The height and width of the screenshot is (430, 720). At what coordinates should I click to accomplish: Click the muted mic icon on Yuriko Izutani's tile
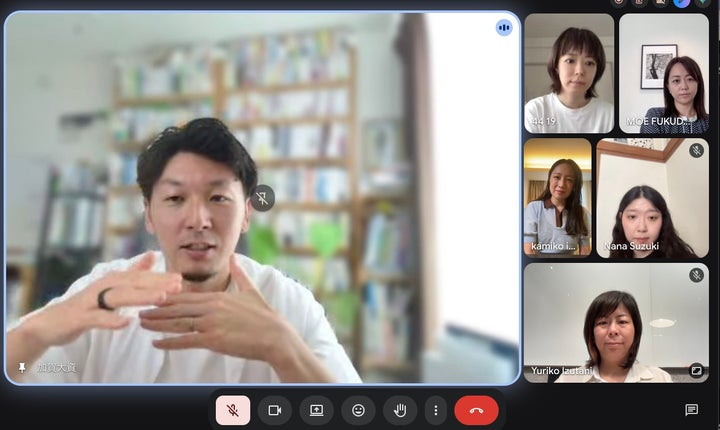[x=696, y=275]
